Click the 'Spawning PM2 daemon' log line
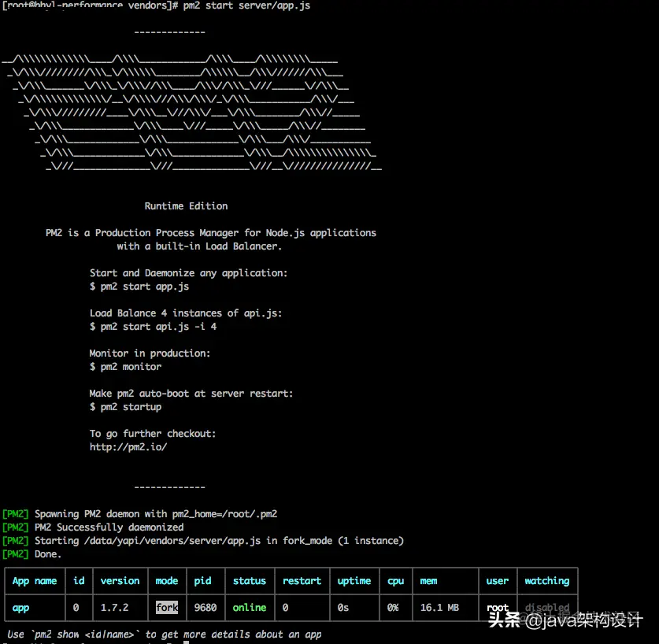 tap(139, 514)
